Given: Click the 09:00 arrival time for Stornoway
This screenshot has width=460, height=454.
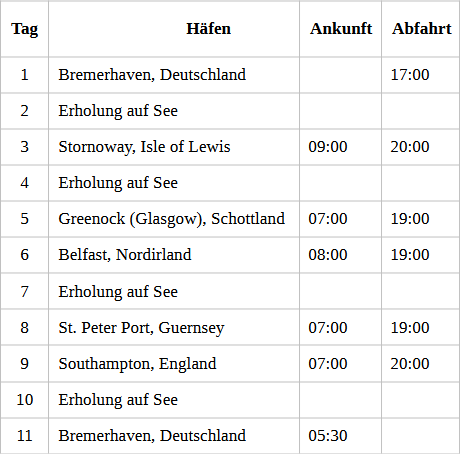Looking at the screenshot, I should pos(328,147).
